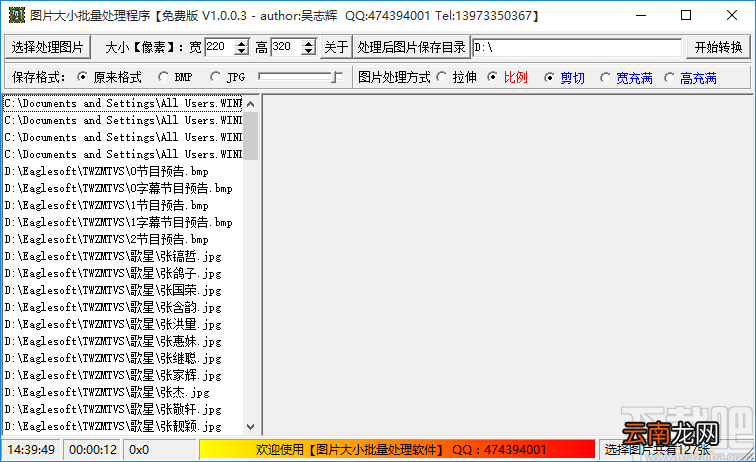The height and width of the screenshot is (462, 756).
Task: Select list row 张靓颖.jpg
Action: pos(123,426)
